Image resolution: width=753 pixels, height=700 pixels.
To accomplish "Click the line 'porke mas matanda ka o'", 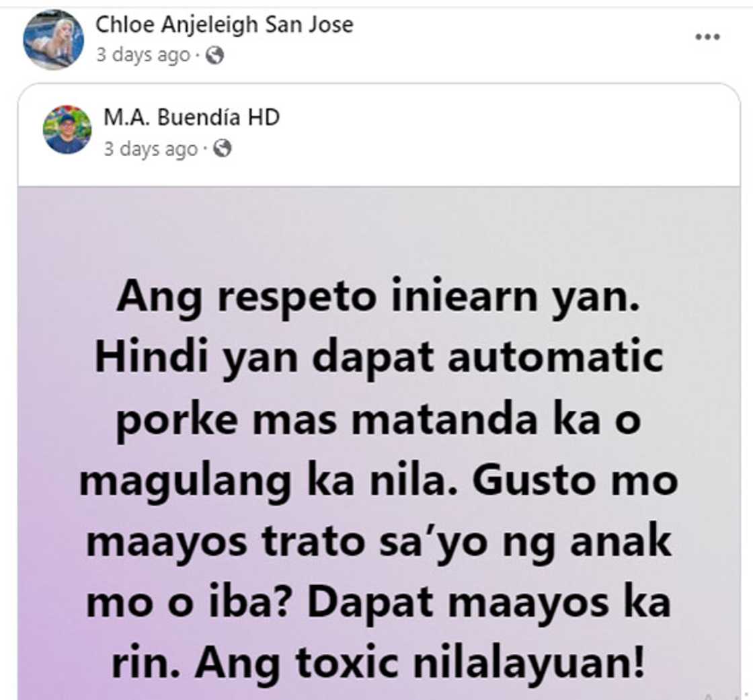I will [x=379, y=420].
